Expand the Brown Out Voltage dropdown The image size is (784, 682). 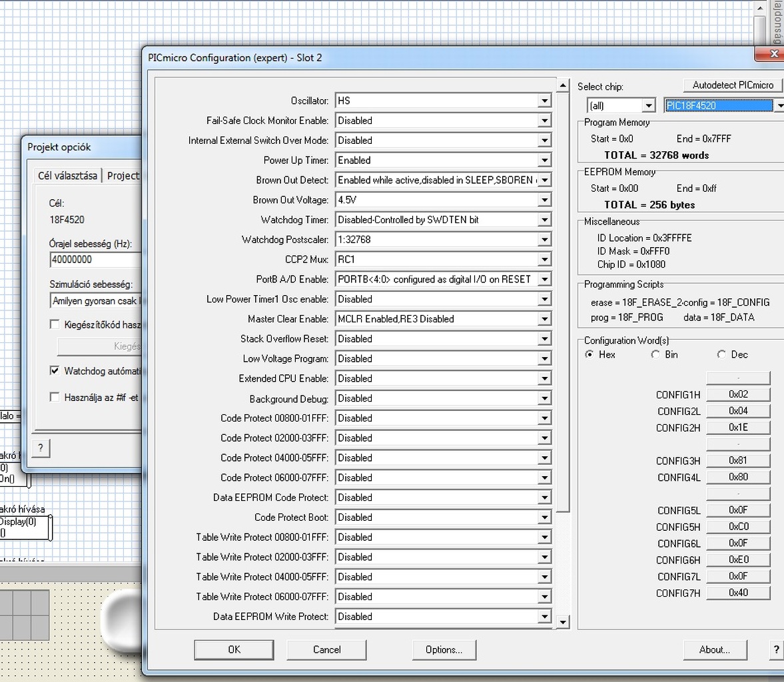point(544,200)
